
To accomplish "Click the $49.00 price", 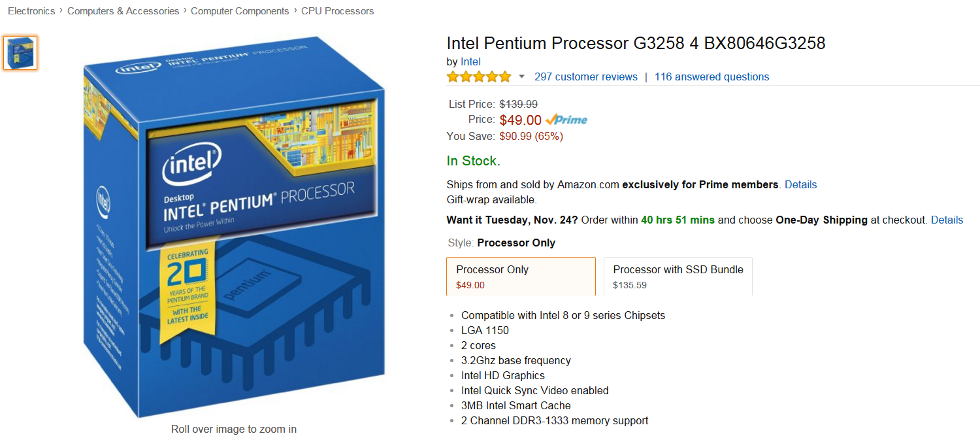I will click(520, 120).
